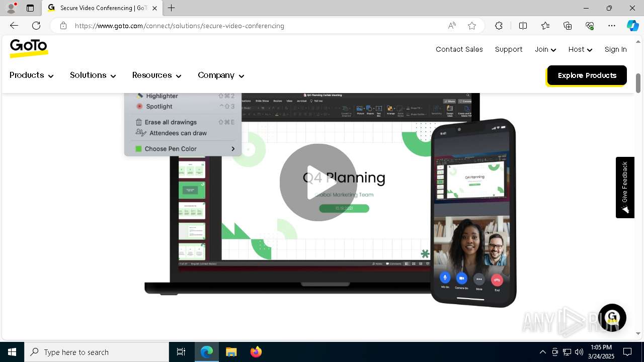Open Settings and more menu

(x=612, y=26)
